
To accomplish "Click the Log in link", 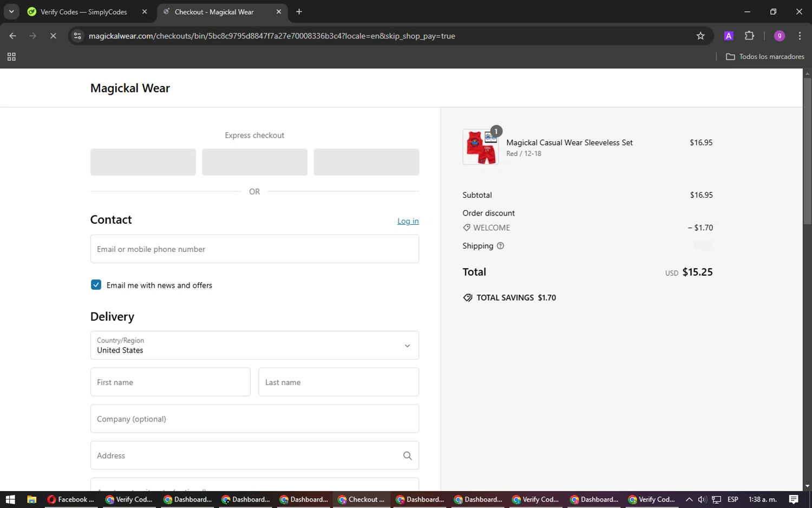I will [408, 221].
